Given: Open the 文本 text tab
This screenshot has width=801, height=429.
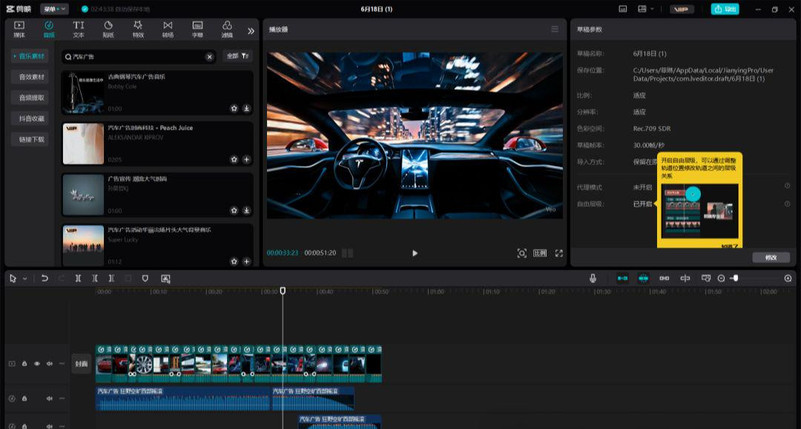Looking at the screenshot, I should pyautogui.click(x=78, y=30).
